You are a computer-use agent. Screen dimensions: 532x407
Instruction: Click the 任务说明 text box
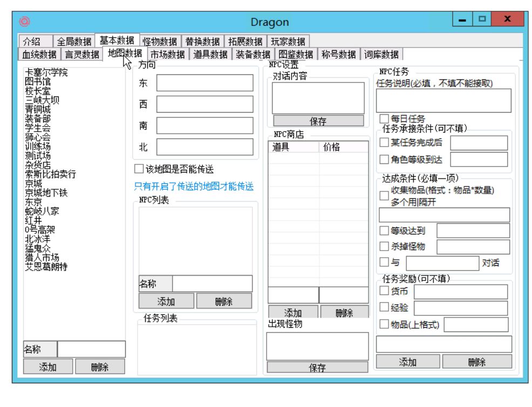point(444,101)
